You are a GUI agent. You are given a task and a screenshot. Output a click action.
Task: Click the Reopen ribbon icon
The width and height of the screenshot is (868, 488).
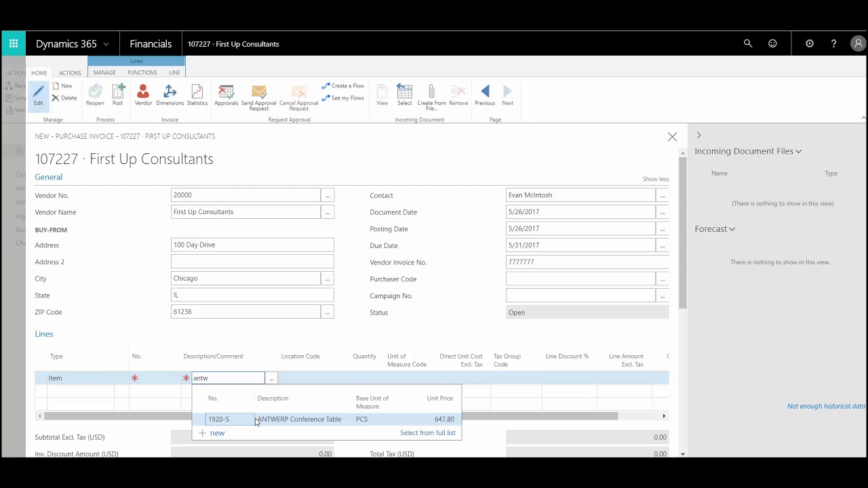pos(95,95)
